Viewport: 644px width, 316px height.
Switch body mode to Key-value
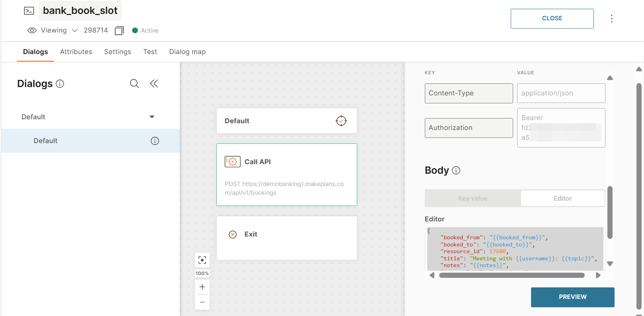coord(473,198)
